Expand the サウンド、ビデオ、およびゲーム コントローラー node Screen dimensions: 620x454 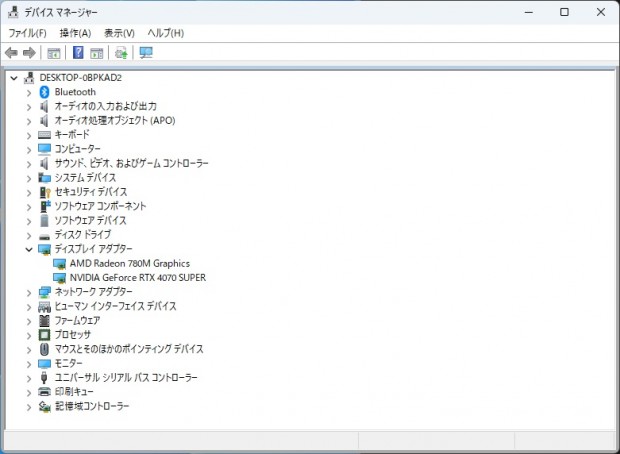pyautogui.click(x=28, y=164)
